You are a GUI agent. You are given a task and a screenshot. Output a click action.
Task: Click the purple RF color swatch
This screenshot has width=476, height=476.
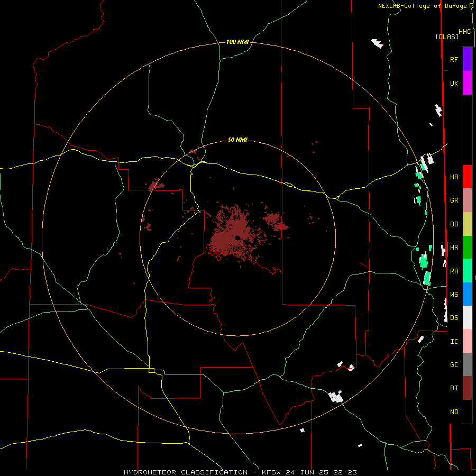pyautogui.click(x=467, y=59)
